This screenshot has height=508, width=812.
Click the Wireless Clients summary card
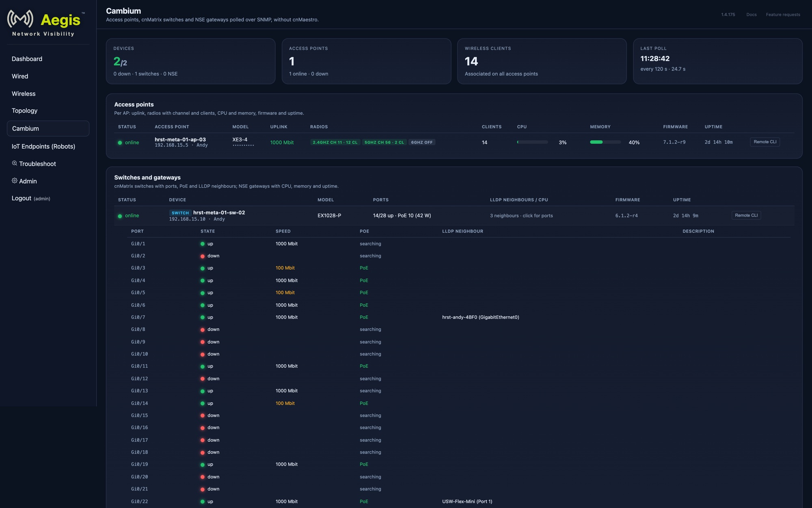pyautogui.click(x=542, y=61)
